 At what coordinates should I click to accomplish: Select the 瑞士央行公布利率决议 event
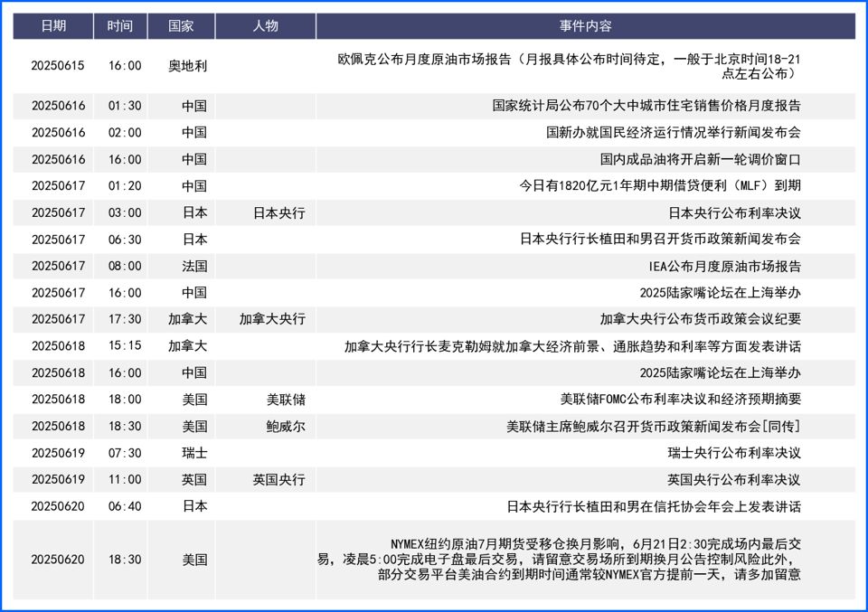pos(734,453)
